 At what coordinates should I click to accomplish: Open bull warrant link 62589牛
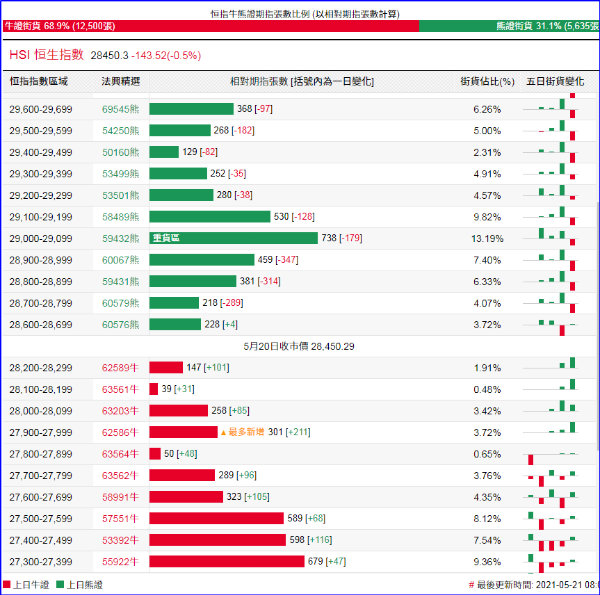[120, 368]
